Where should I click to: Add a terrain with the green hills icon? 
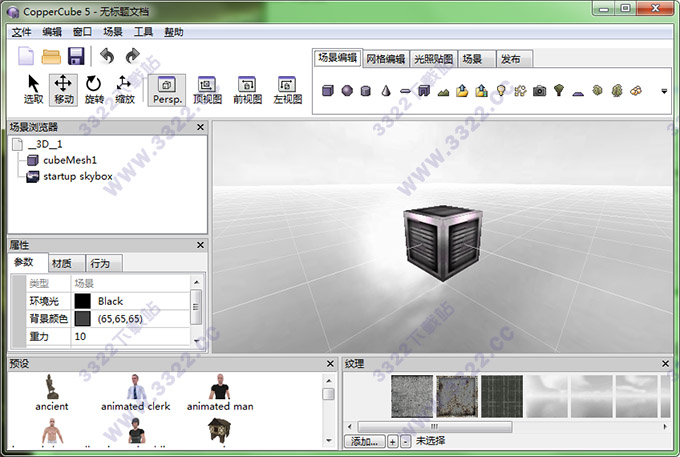[x=443, y=91]
